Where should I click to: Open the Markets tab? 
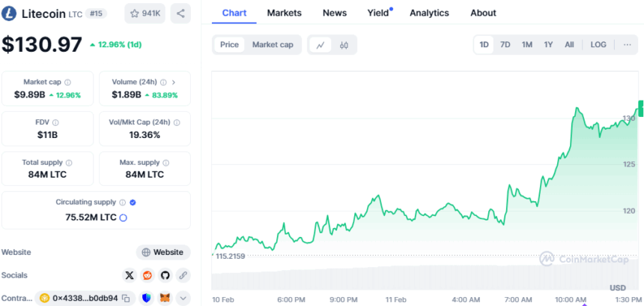coord(285,13)
